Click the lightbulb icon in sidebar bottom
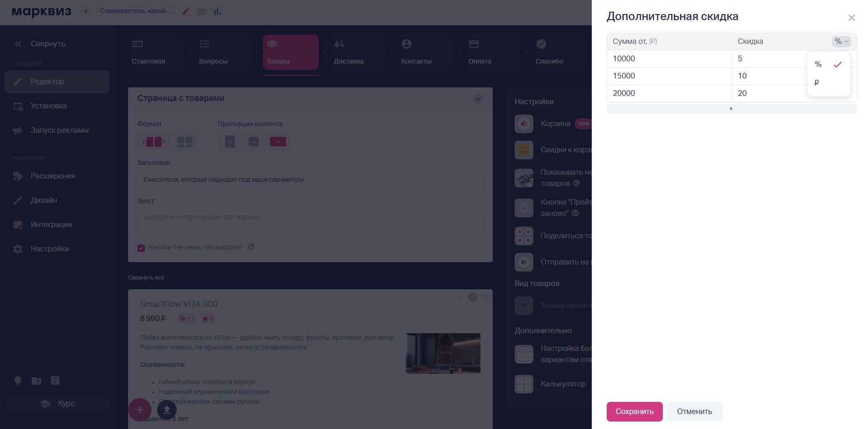Viewport: 868px width, 429px height. click(18, 380)
